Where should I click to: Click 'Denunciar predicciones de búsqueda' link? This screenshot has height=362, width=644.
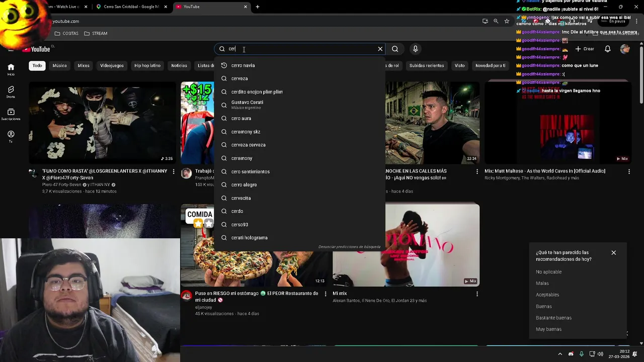[x=349, y=247]
